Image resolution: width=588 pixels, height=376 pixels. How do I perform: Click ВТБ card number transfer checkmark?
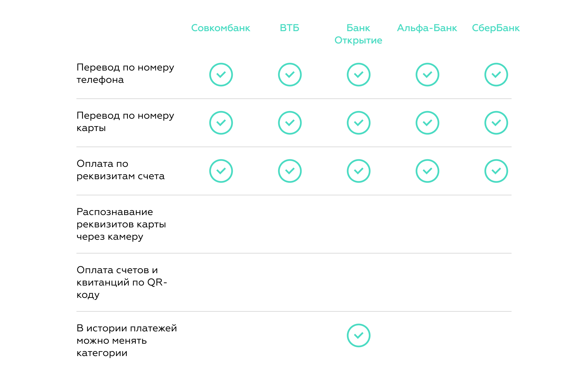(290, 123)
